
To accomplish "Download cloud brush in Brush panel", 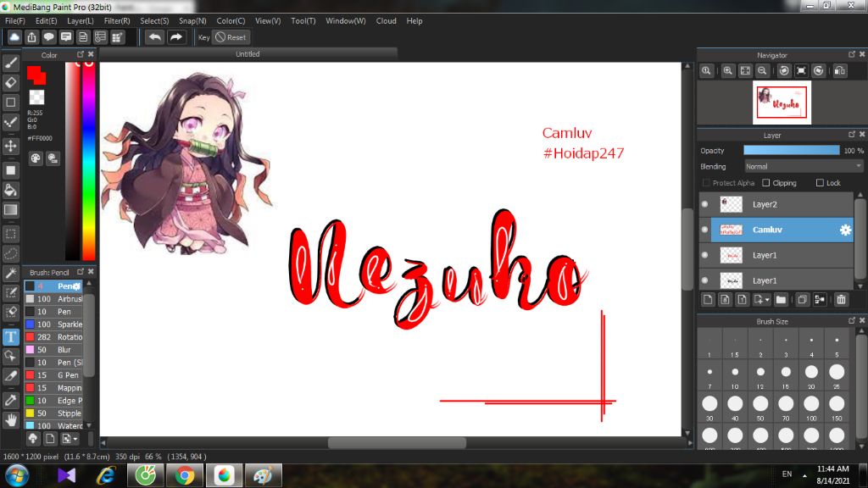I will [33, 439].
